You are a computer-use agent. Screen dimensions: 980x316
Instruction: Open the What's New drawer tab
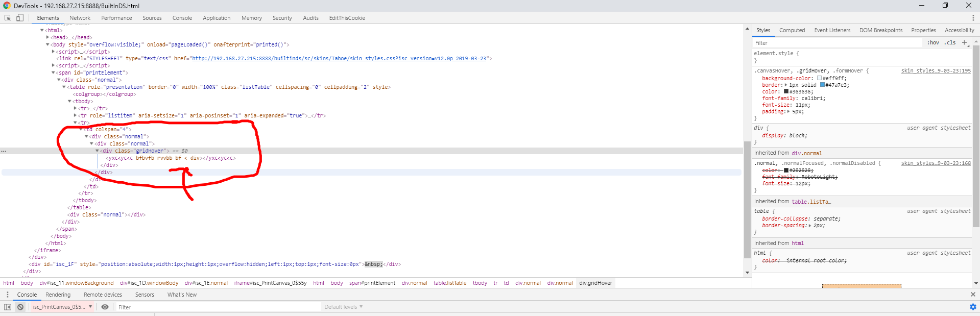(182, 295)
